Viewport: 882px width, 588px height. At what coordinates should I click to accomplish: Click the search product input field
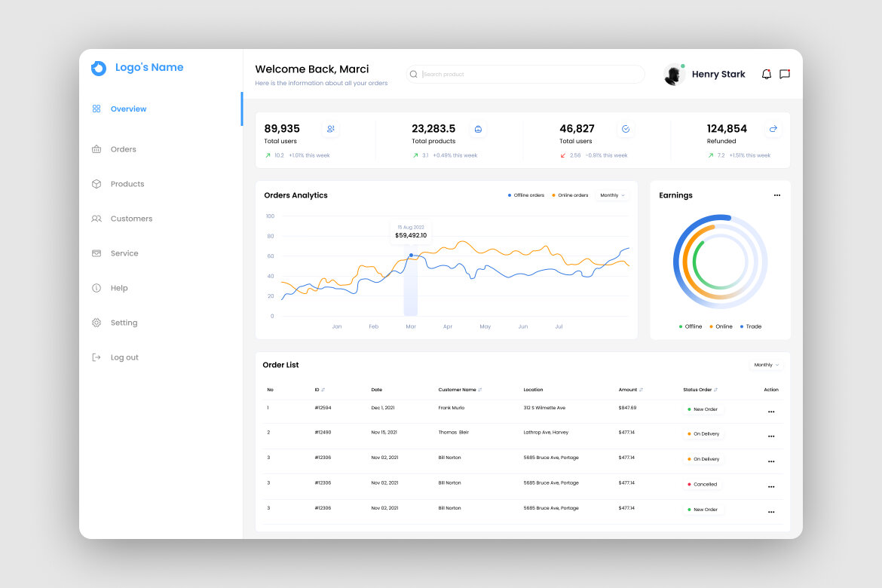[x=525, y=74]
